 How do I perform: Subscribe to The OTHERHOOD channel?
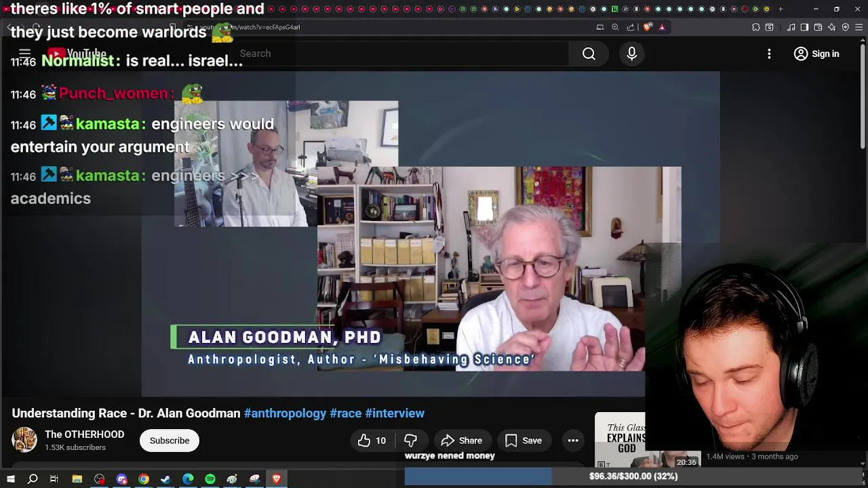point(170,441)
